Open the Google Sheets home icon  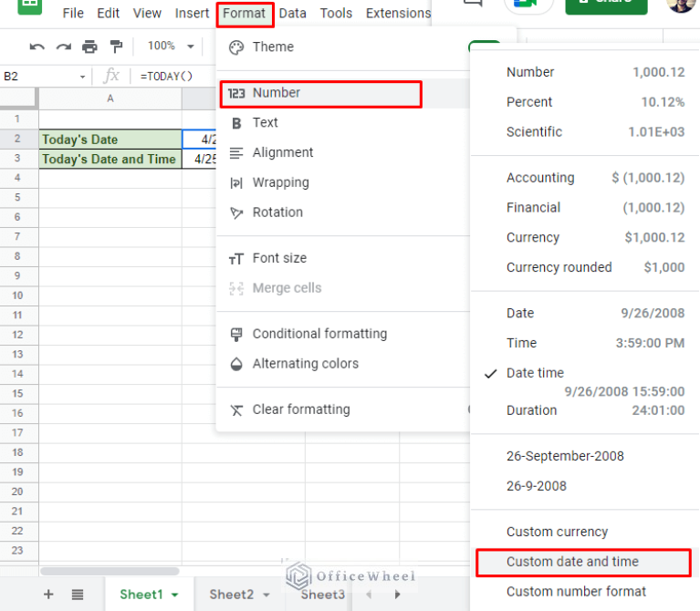[29, 5]
